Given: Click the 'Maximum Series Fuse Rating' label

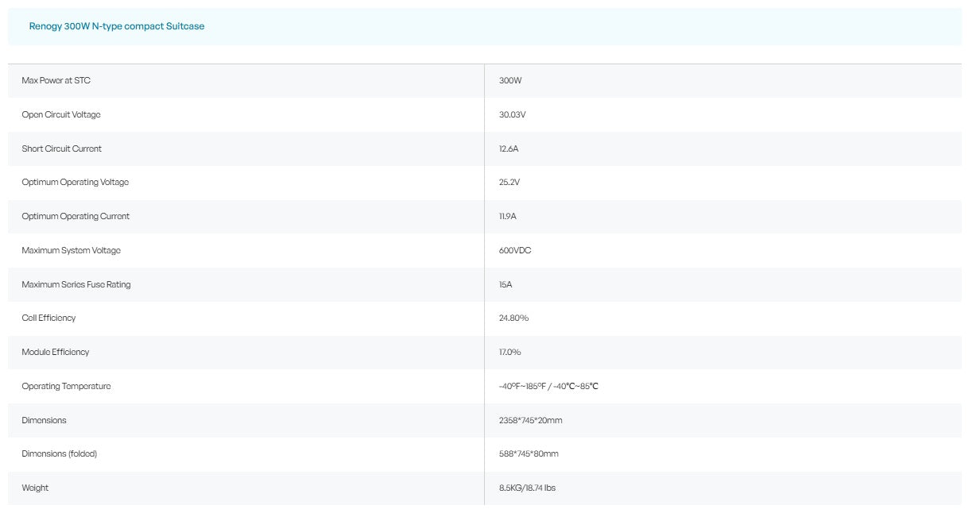Looking at the screenshot, I should click(76, 284).
